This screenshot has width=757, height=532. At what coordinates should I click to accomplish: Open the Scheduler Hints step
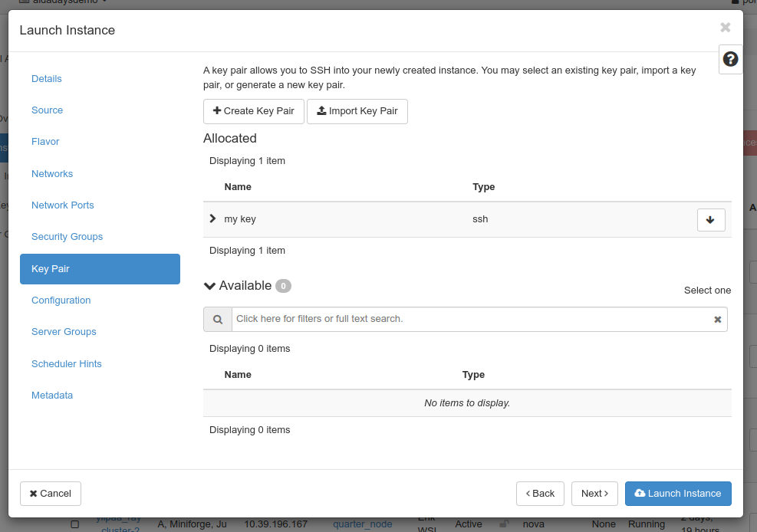coord(67,363)
